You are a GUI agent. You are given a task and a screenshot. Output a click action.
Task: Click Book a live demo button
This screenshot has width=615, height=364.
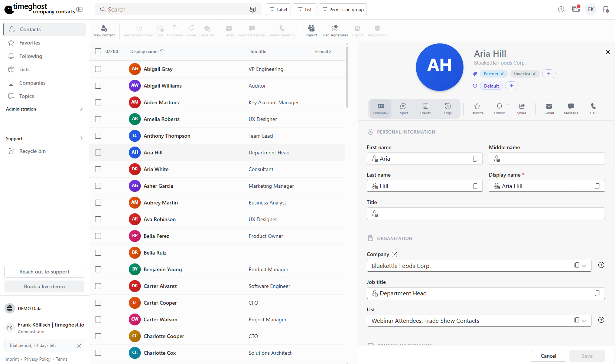coord(44,286)
